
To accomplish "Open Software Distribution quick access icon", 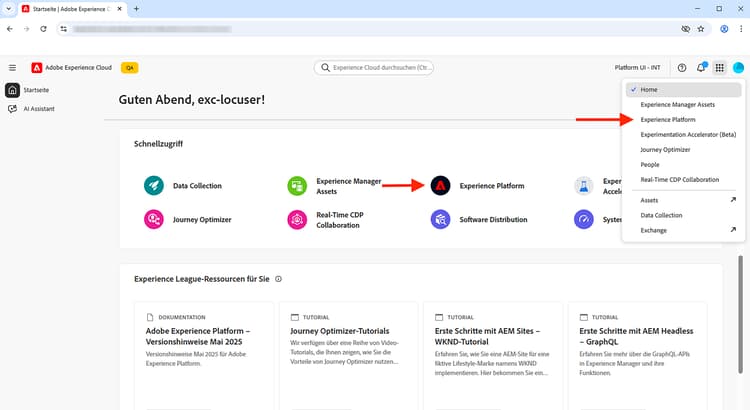I will coord(441,220).
